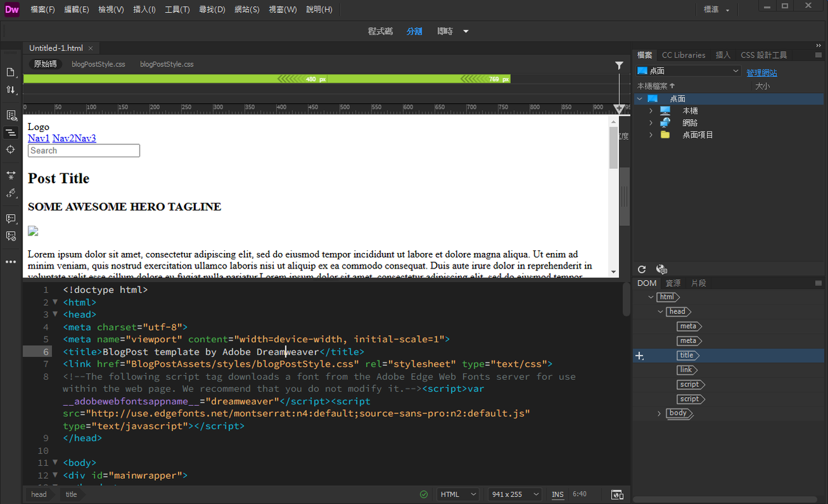Open the live view options dropdown arrow
This screenshot has width=828, height=504.
coord(466,31)
